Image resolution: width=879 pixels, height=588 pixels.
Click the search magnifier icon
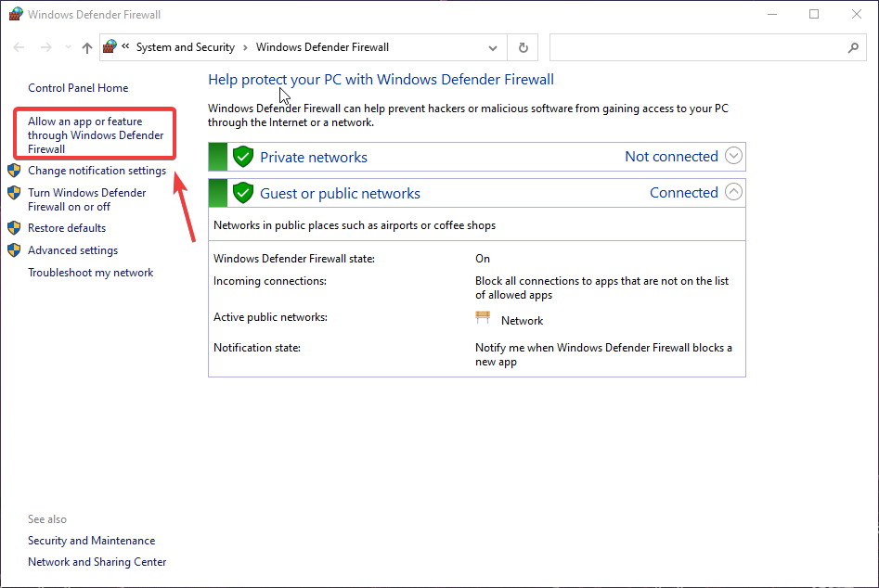pyautogui.click(x=853, y=46)
